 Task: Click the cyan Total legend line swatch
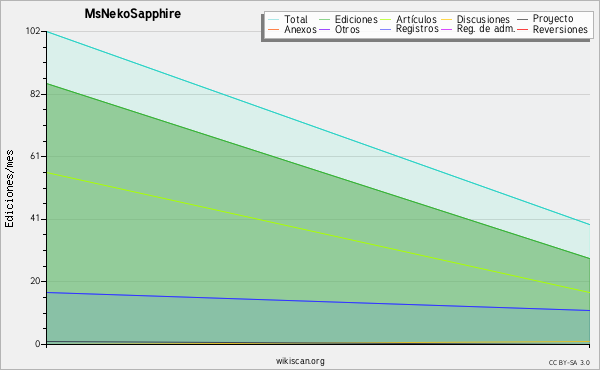274,20
